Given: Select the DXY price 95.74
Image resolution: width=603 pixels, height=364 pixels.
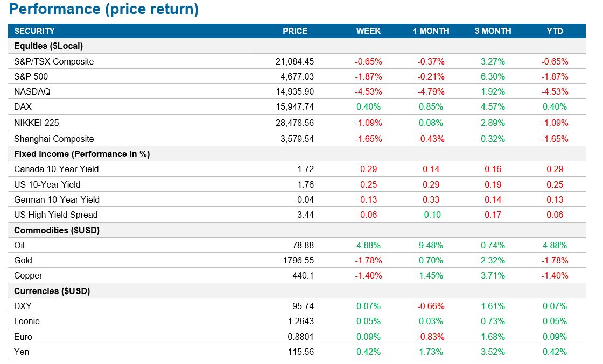Looking at the screenshot, I should point(303,306).
